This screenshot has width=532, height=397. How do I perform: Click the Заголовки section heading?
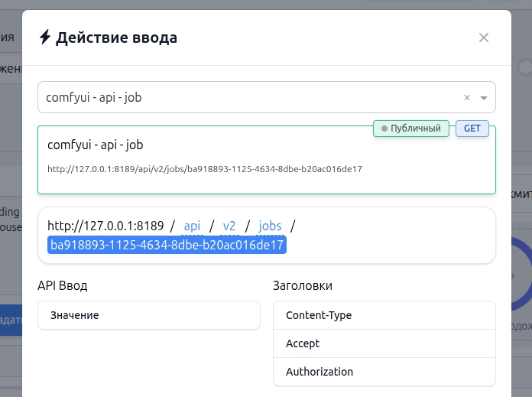click(x=302, y=285)
